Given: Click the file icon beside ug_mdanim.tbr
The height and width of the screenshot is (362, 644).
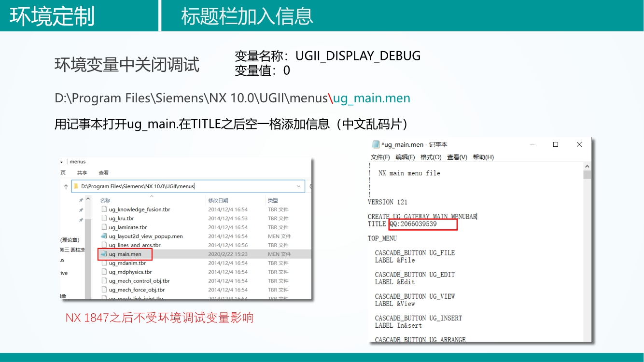Looking at the screenshot, I should [x=104, y=263].
